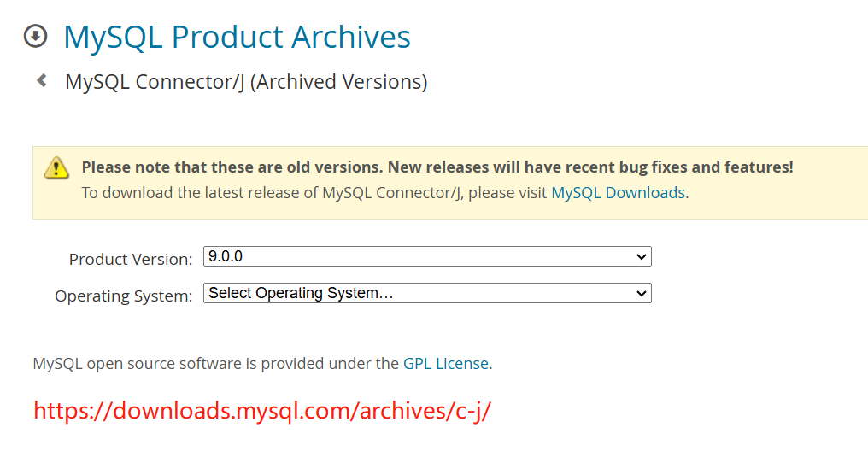Click the Product Version label
The height and width of the screenshot is (451, 868).
131,259
